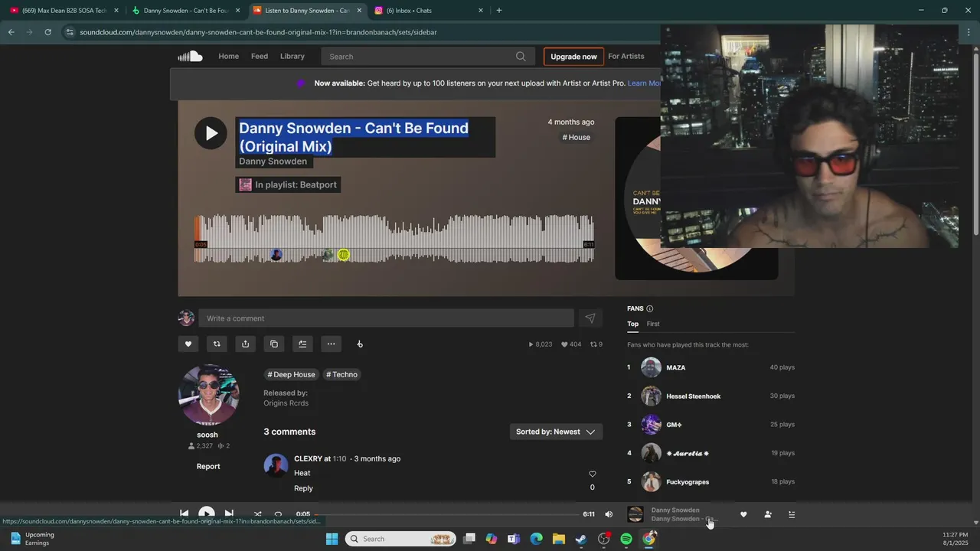980x551 pixels.
Task: Open the #House tag
Action: tap(577, 137)
